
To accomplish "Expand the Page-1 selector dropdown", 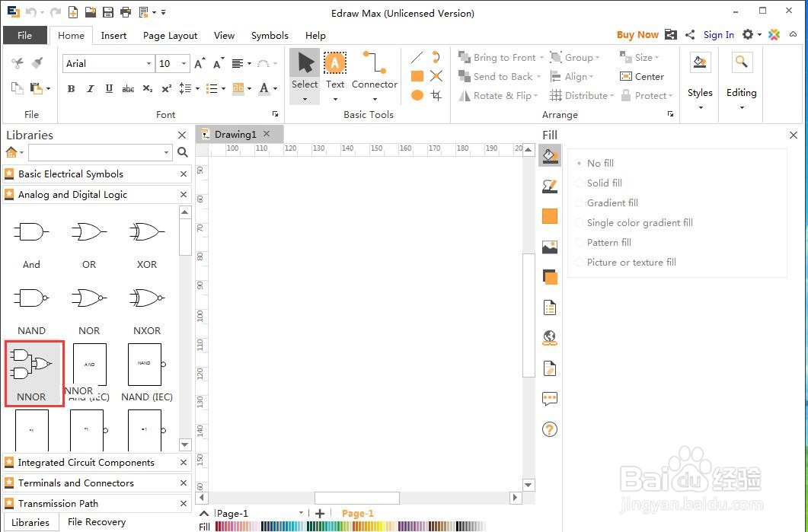I will coord(301,513).
